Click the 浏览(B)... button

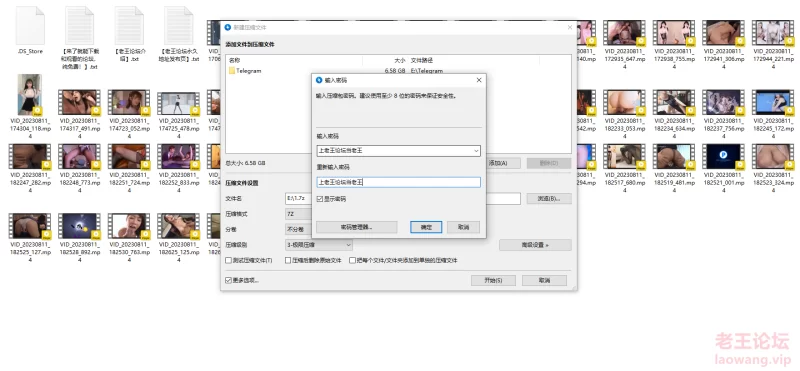tap(548, 199)
